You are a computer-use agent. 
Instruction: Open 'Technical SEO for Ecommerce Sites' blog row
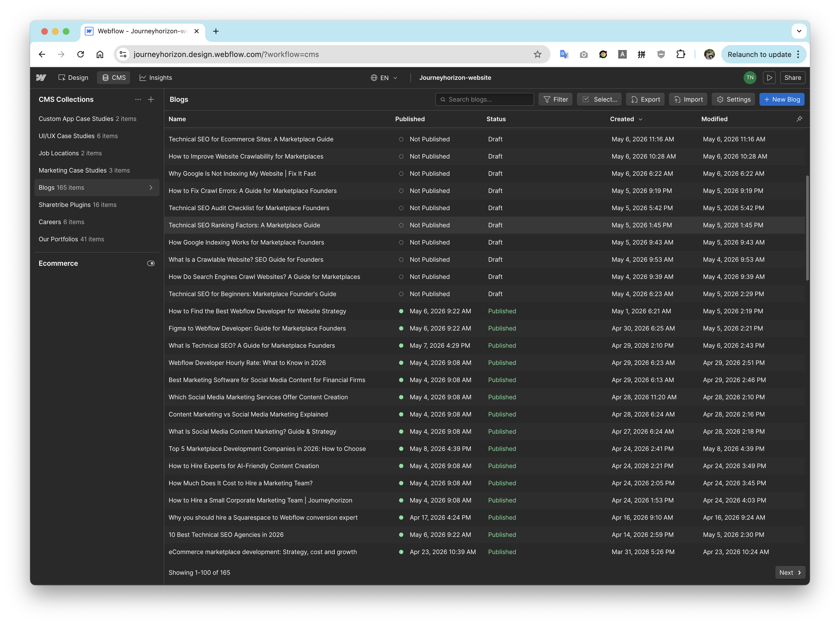click(484, 139)
